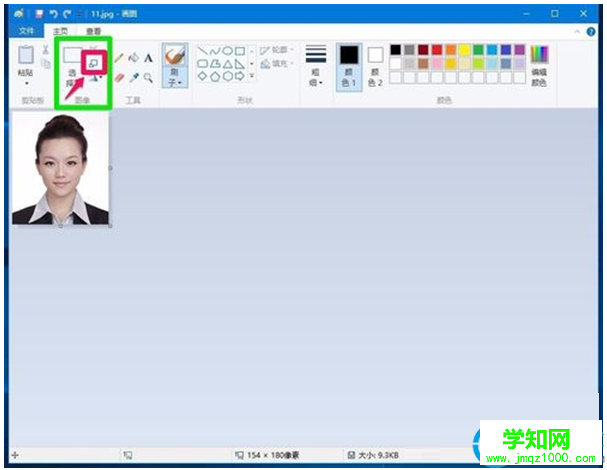The width and height of the screenshot is (607, 470).
Task: Click the Paint app icon in title bar
Action: click(x=19, y=14)
